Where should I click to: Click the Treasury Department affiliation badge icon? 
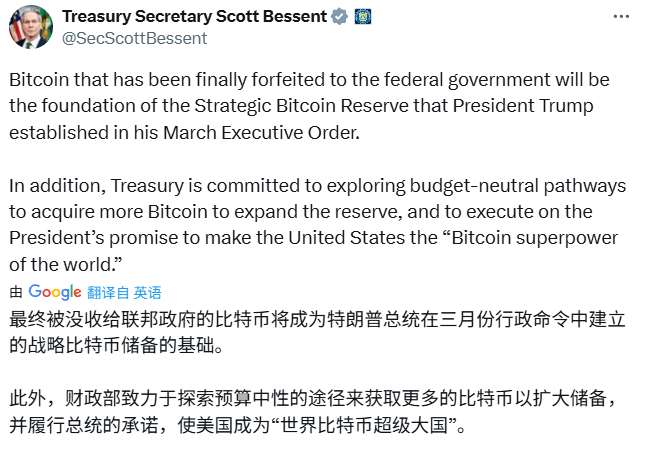pos(363,17)
